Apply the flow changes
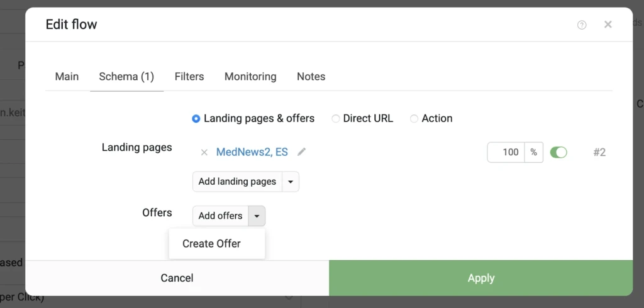 [x=481, y=278]
